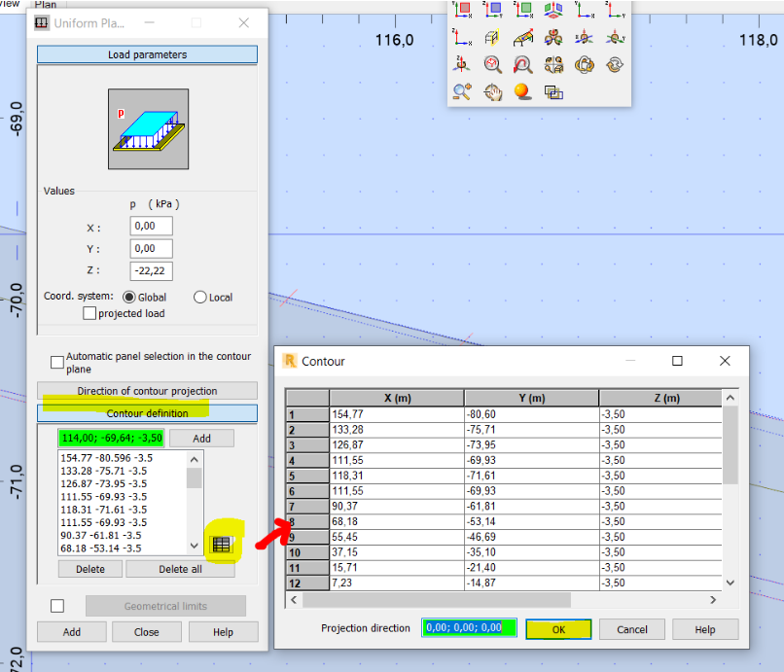Screen dimensions: 784x672
Task: Click the Plan menu item
Action: pyautogui.click(x=46, y=5)
